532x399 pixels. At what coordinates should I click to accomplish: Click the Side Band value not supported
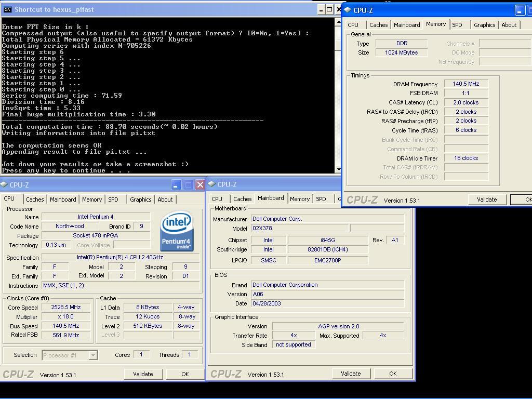(x=294, y=345)
